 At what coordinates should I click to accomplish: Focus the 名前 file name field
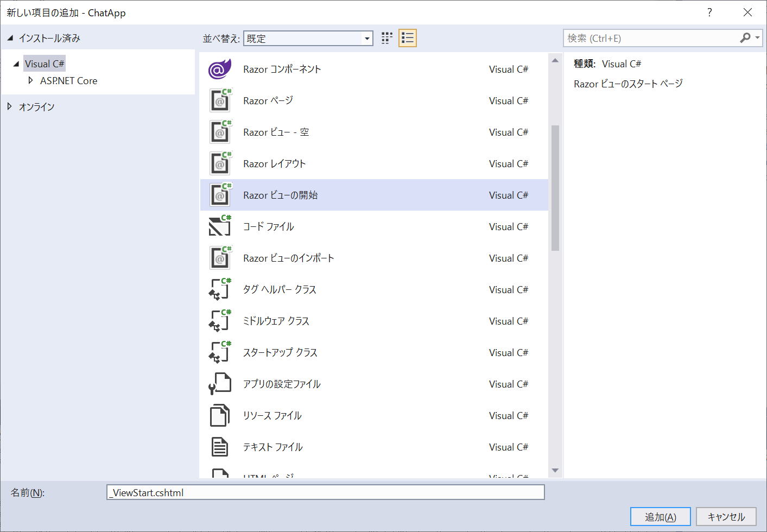[326, 492]
